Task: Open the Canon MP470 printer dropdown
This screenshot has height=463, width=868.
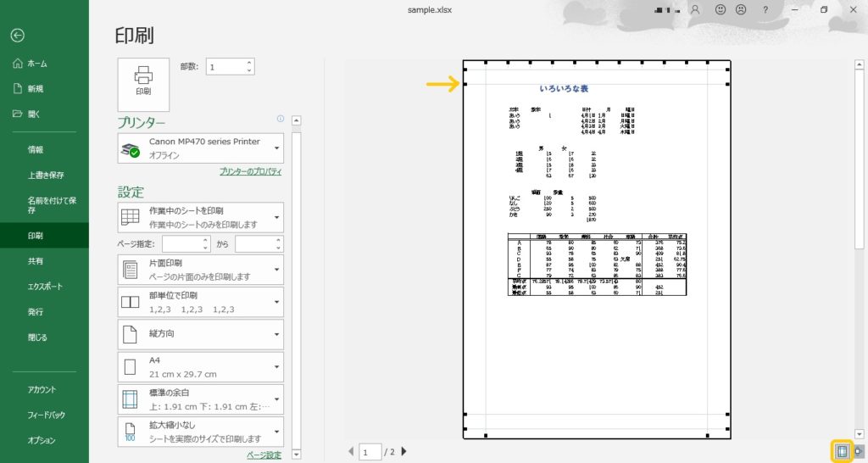Action: click(x=201, y=148)
